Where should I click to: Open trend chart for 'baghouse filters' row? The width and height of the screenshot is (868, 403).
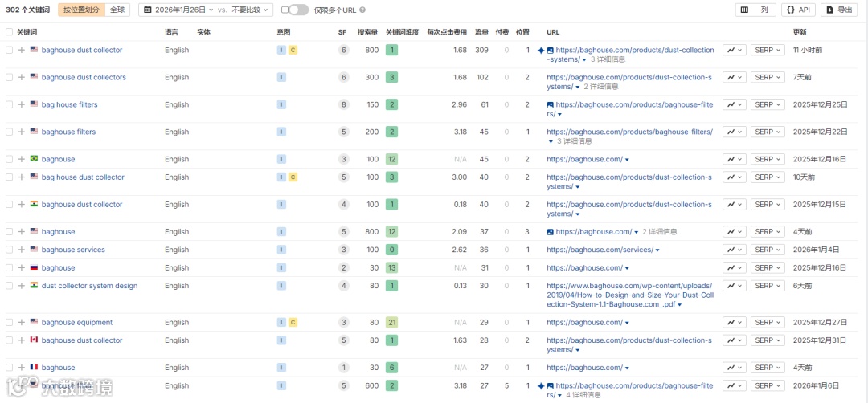pyautogui.click(x=735, y=132)
